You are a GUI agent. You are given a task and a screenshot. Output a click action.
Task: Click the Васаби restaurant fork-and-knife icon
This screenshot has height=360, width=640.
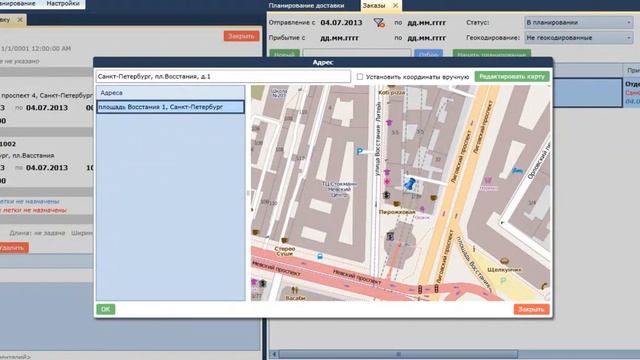(295, 291)
